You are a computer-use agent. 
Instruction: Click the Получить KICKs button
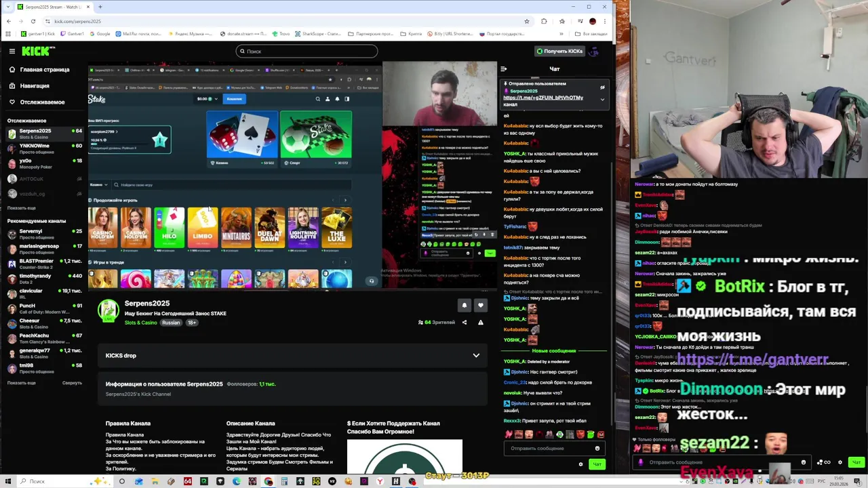[x=559, y=51]
